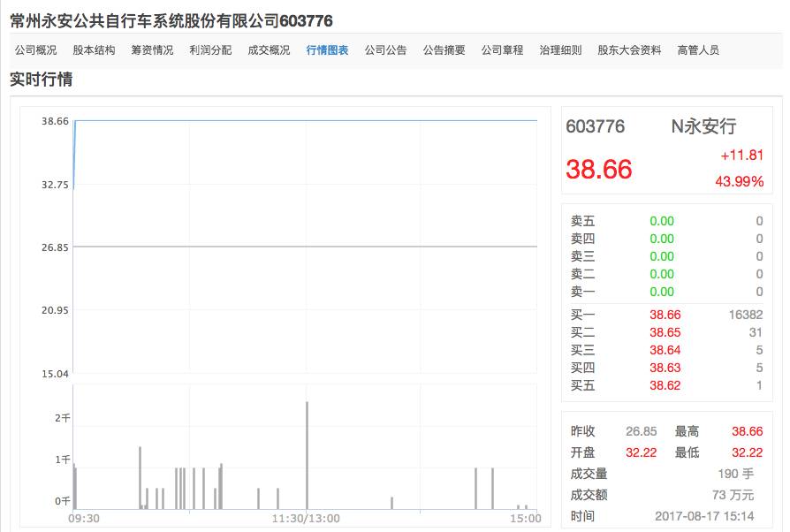The width and height of the screenshot is (790, 532).
Task: Select the 买五 bid price 38.62
Action: [665, 385]
